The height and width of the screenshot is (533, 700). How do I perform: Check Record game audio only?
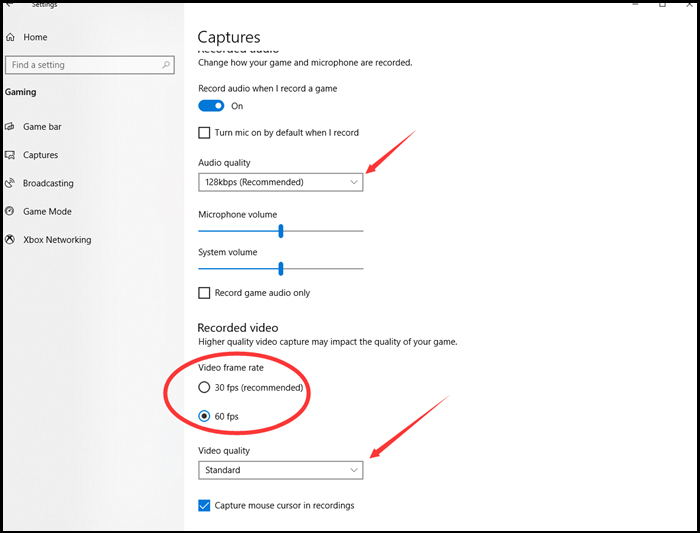[x=205, y=293]
